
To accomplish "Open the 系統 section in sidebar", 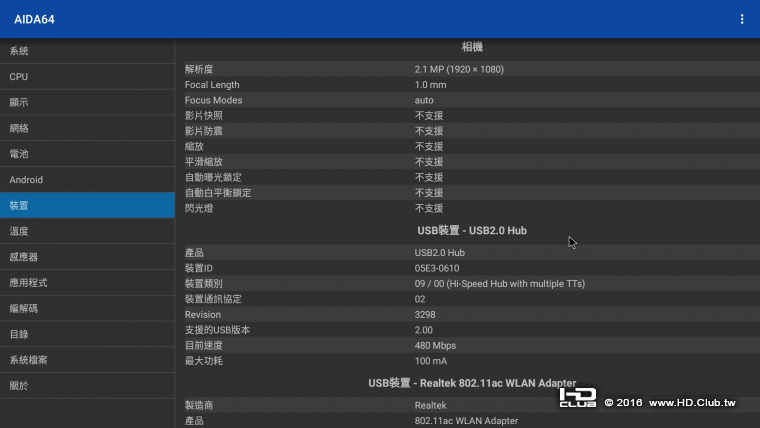I will [87, 51].
